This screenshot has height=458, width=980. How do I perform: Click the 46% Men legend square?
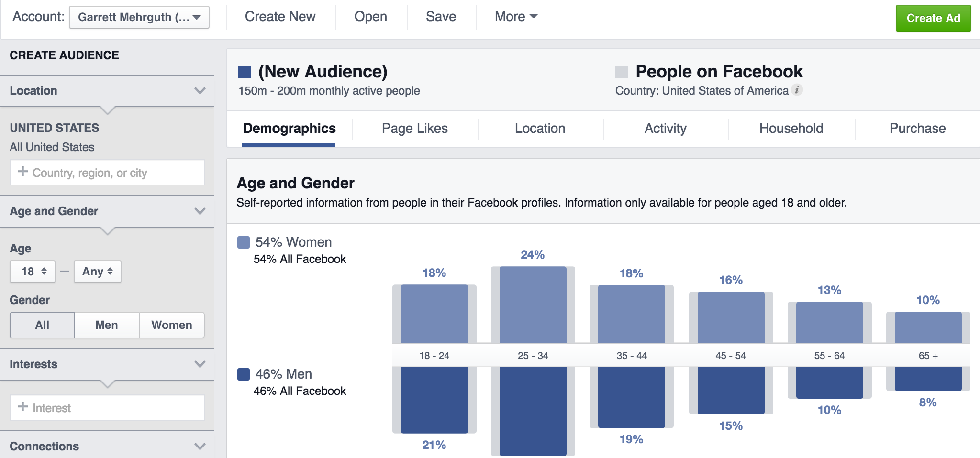click(244, 374)
